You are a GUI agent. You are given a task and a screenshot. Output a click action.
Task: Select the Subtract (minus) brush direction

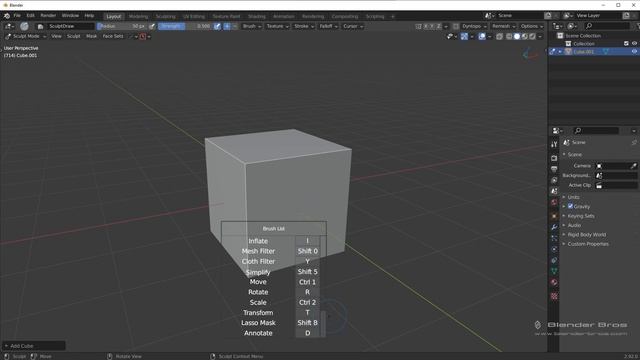(235, 26)
